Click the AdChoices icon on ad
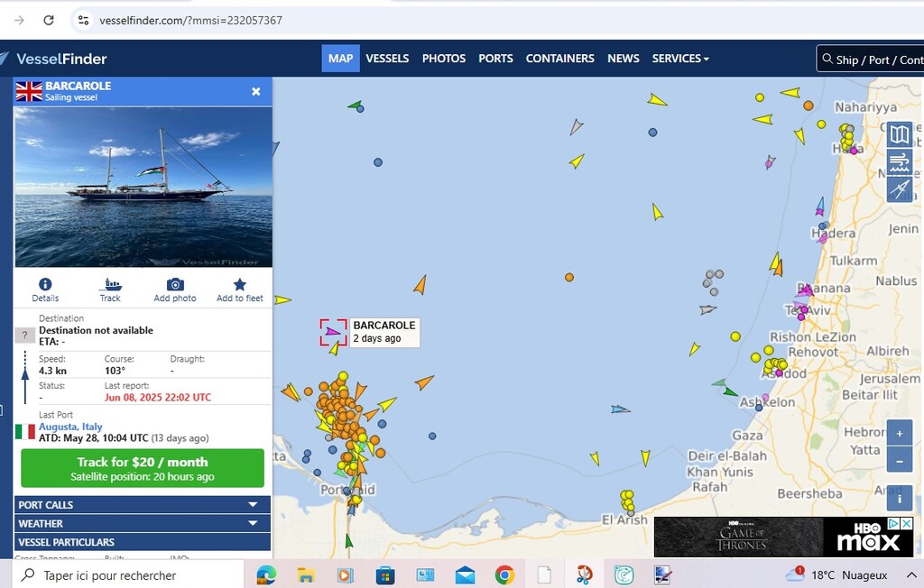 (894, 523)
